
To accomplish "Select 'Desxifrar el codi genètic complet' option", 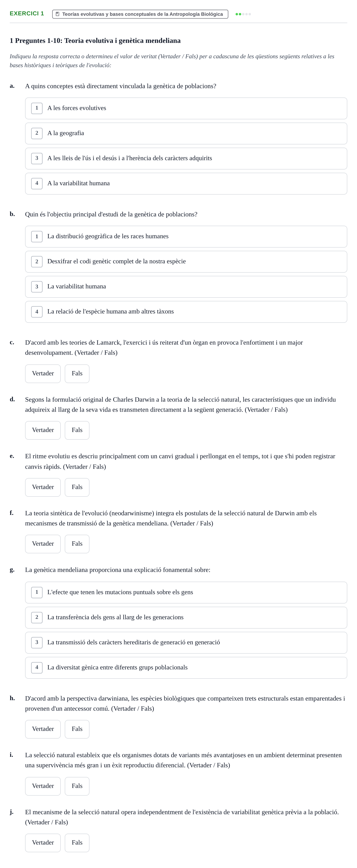I will 186,262.
